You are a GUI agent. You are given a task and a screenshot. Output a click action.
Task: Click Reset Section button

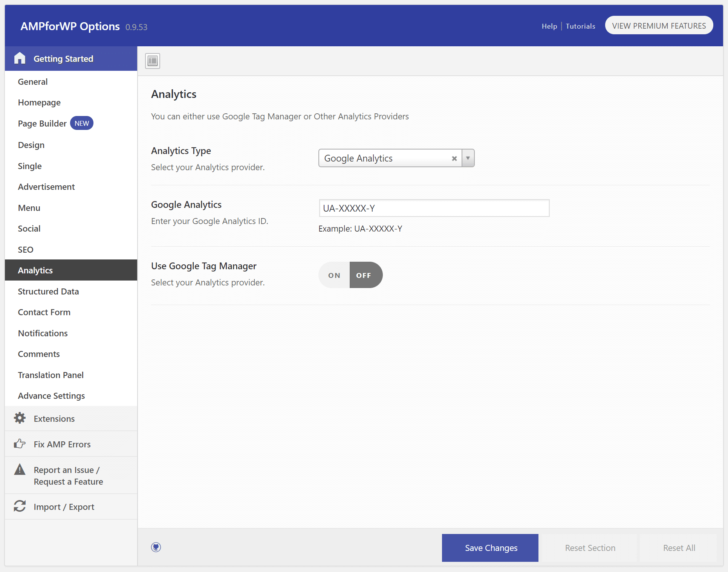pos(590,548)
